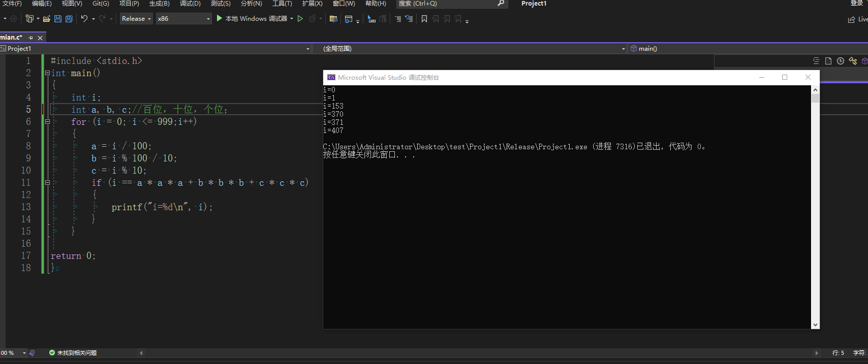868x364 pixels.
Task: Toggle a bookmark with the bookmark icon
Action: point(424,19)
